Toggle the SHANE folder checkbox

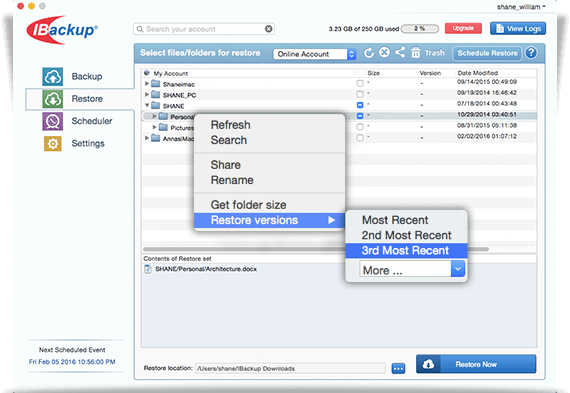tap(360, 105)
